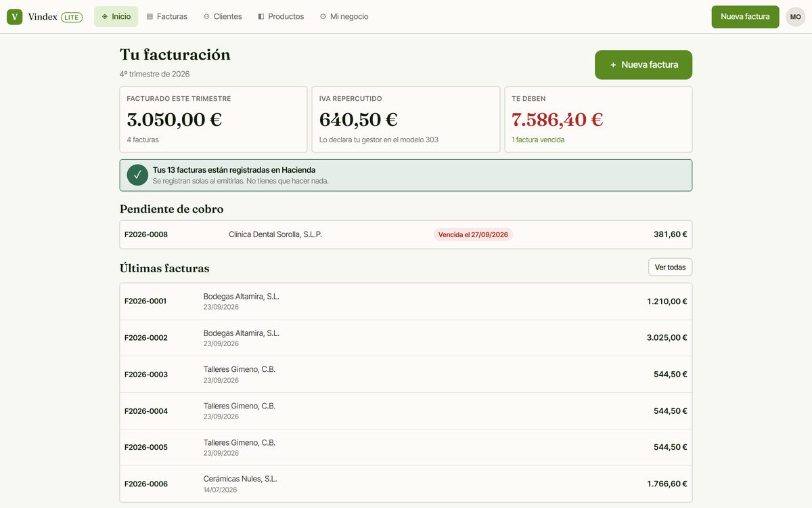Click the 3.025,00 € amount
The width and height of the screenshot is (812, 508).
click(667, 338)
